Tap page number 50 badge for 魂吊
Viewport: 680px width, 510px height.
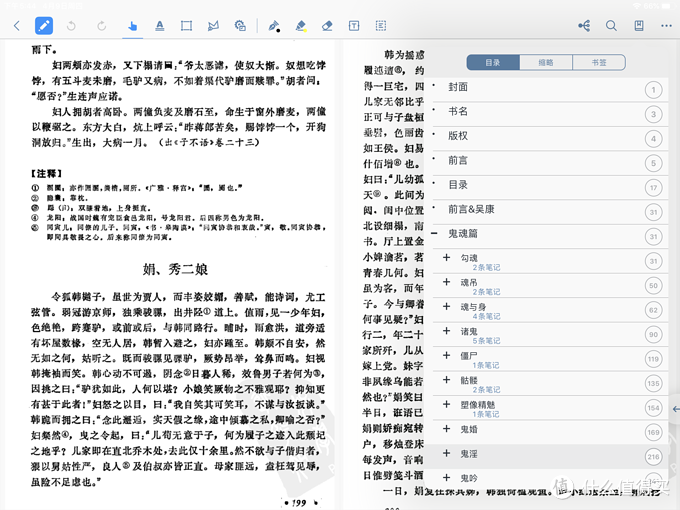[x=654, y=286]
